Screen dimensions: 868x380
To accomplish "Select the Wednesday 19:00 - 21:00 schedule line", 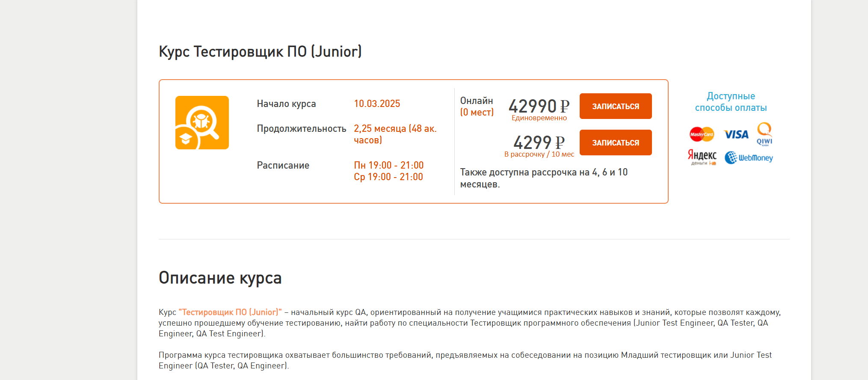I will click(x=388, y=177).
